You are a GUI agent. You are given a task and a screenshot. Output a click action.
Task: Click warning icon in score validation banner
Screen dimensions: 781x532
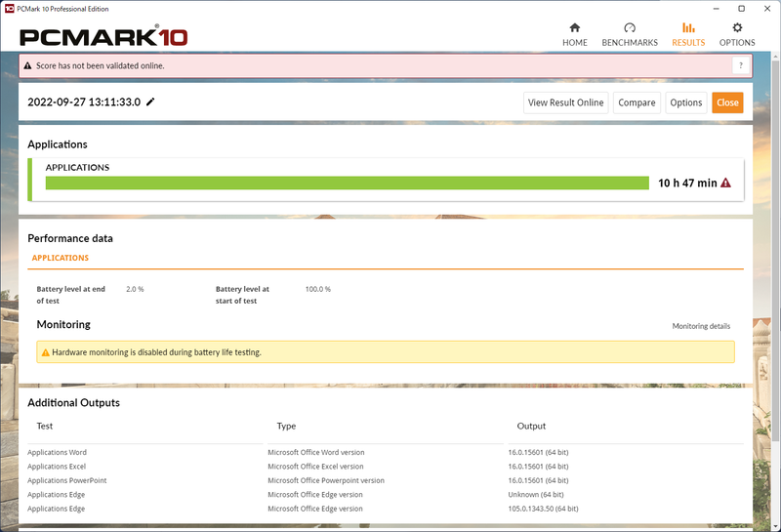tap(28, 65)
